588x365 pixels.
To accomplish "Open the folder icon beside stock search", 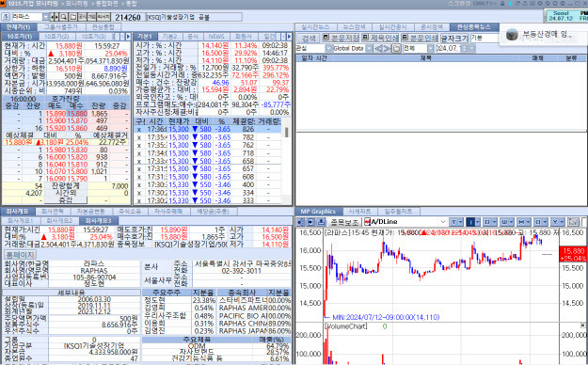I will (x=73, y=17).
